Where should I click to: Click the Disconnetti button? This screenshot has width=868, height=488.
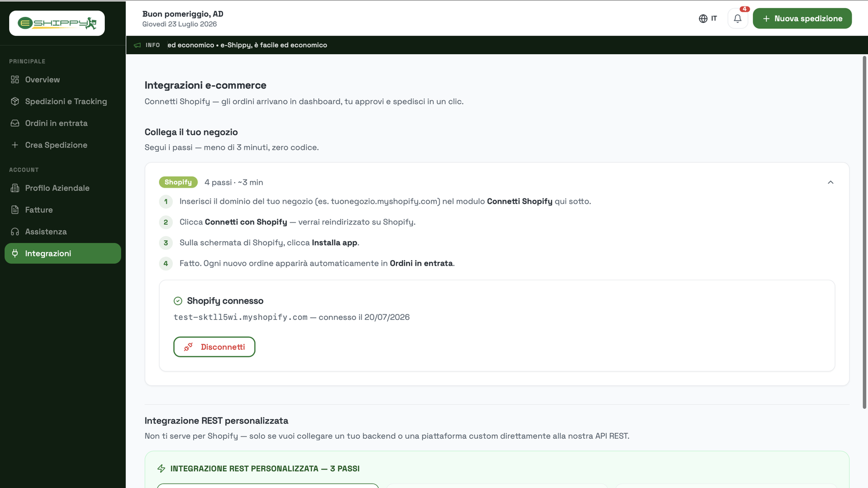click(214, 347)
